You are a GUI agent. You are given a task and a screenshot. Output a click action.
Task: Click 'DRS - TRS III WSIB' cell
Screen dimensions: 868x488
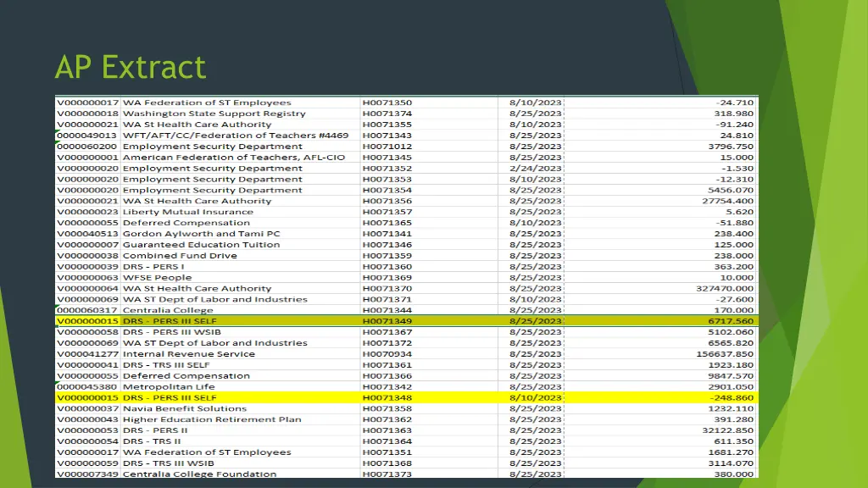point(169,463)
